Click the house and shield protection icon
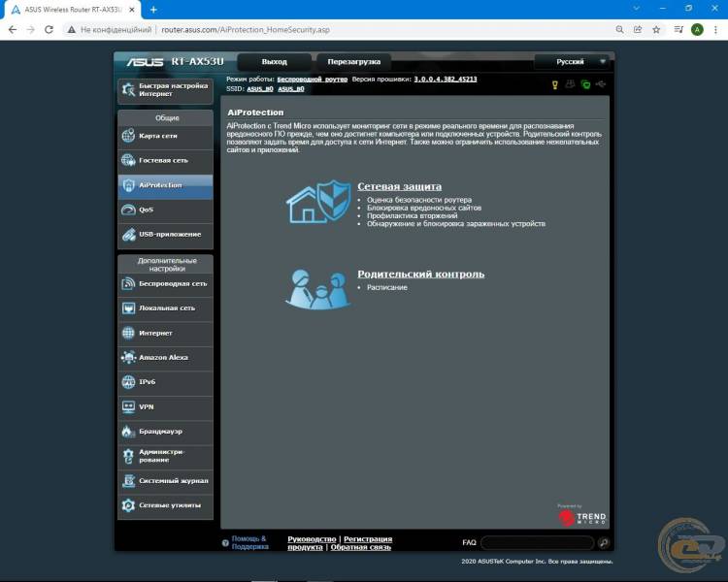This screenshot has height=582, width=728. point(318,202)
